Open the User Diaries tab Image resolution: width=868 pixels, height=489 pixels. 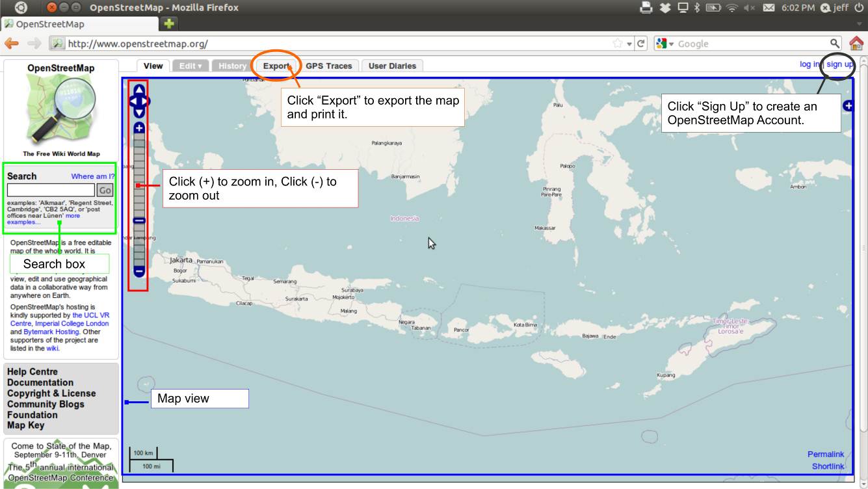(392, 66)
